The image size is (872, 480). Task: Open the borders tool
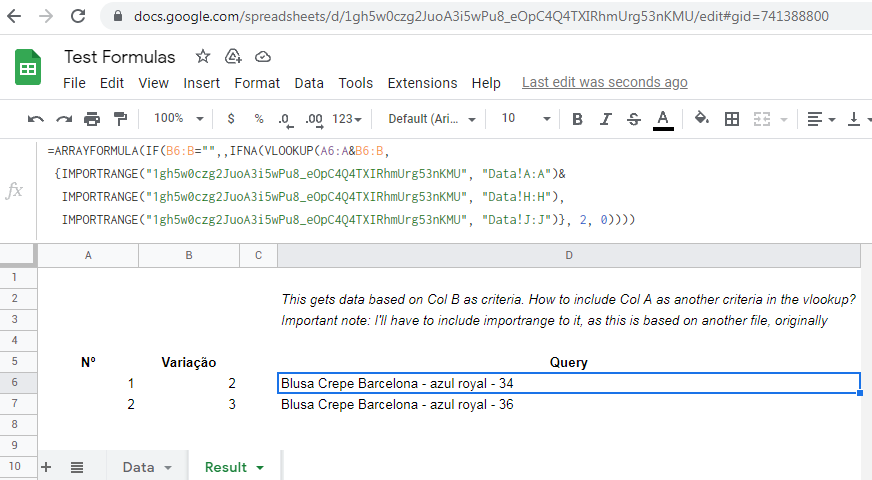click(732, 119)
